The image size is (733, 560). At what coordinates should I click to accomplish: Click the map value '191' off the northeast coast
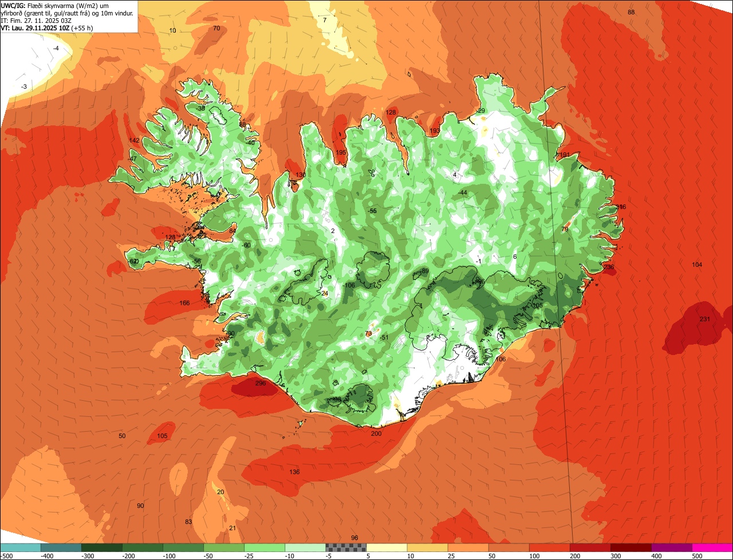564,155
